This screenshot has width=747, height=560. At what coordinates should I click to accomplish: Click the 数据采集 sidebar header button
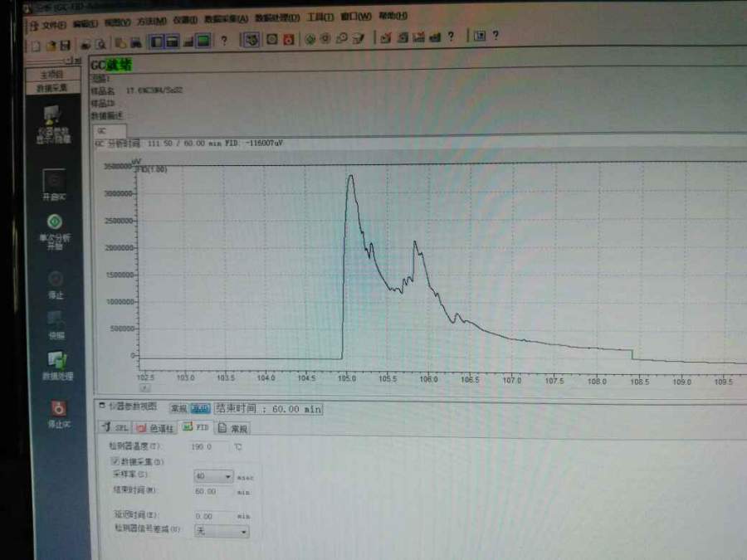pyautogui.click(x=52, y=88)
